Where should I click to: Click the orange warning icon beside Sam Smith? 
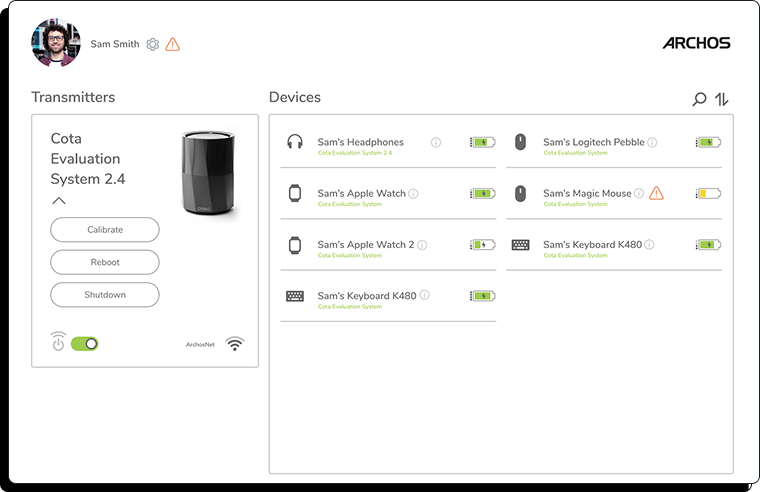pyautogui.click(x=173, y=44)
